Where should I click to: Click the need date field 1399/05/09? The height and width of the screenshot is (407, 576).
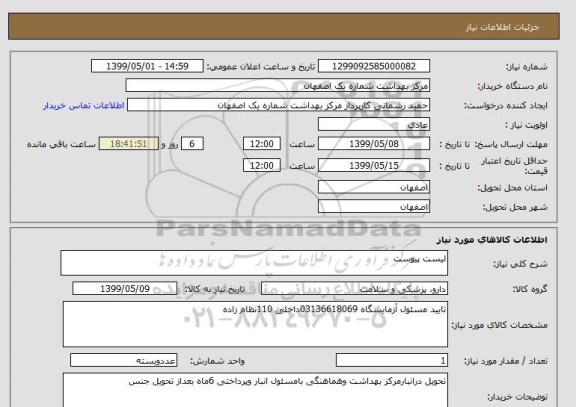pos(125,289)
